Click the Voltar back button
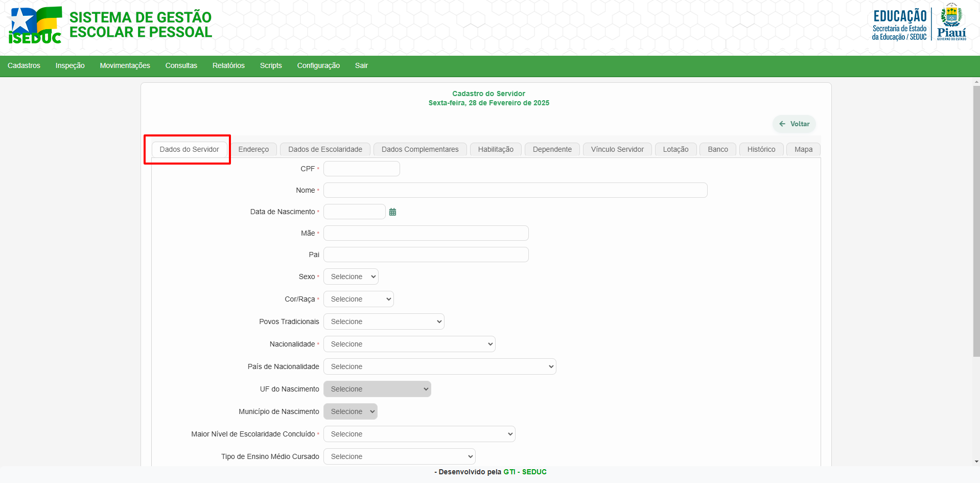This screenshot has width=980, height=483. pyautogui.click(x=794, y=124)
